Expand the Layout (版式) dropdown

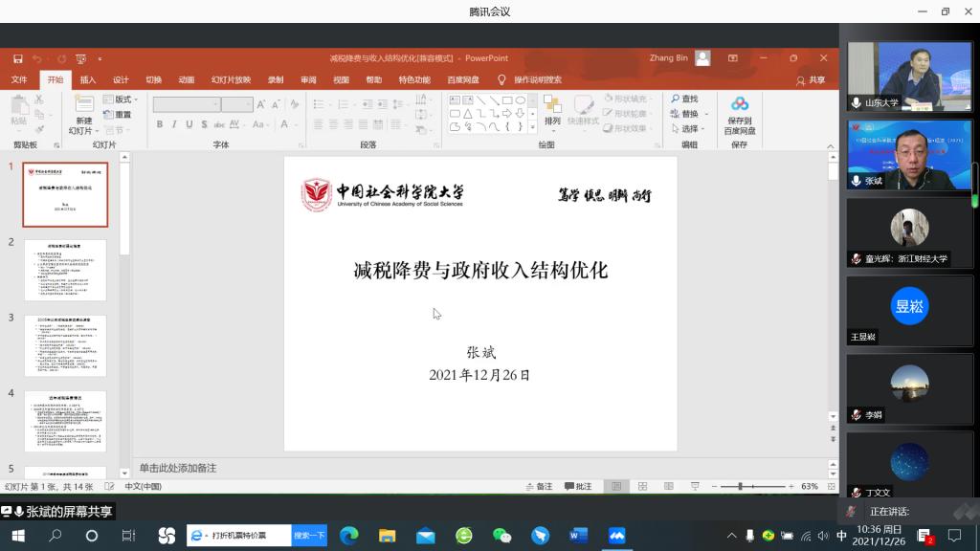(x=122, y=99)
